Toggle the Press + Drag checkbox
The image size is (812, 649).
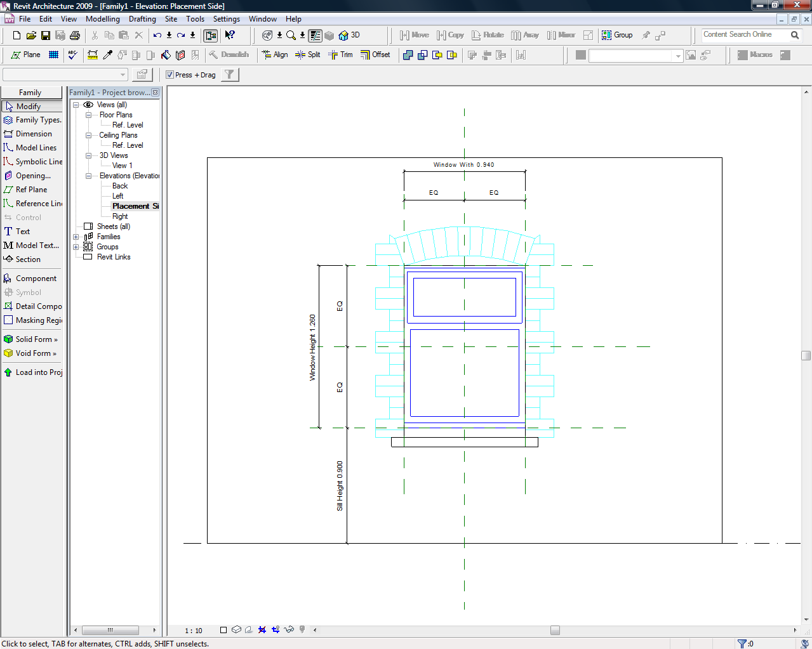pos(170,75)
